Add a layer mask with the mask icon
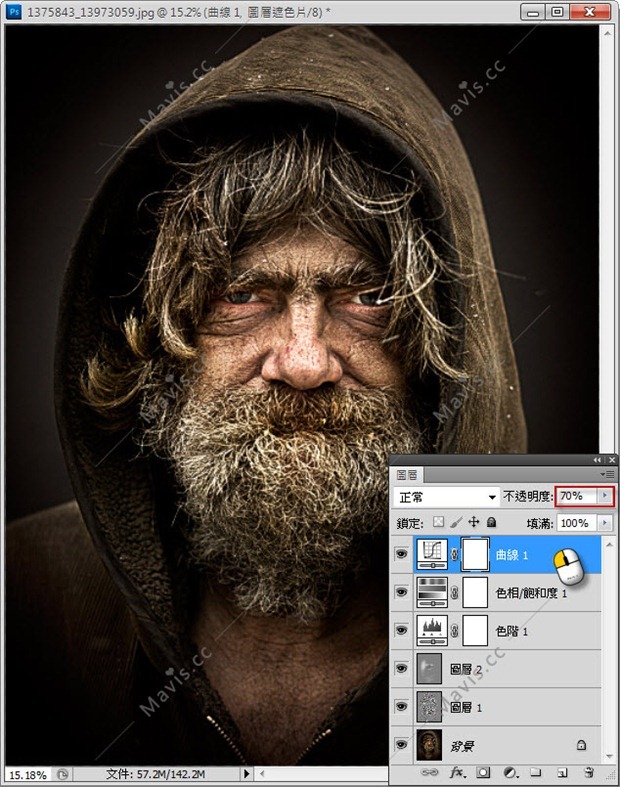The height and width of the screenshot is (787, 620). tap(483, 772)
